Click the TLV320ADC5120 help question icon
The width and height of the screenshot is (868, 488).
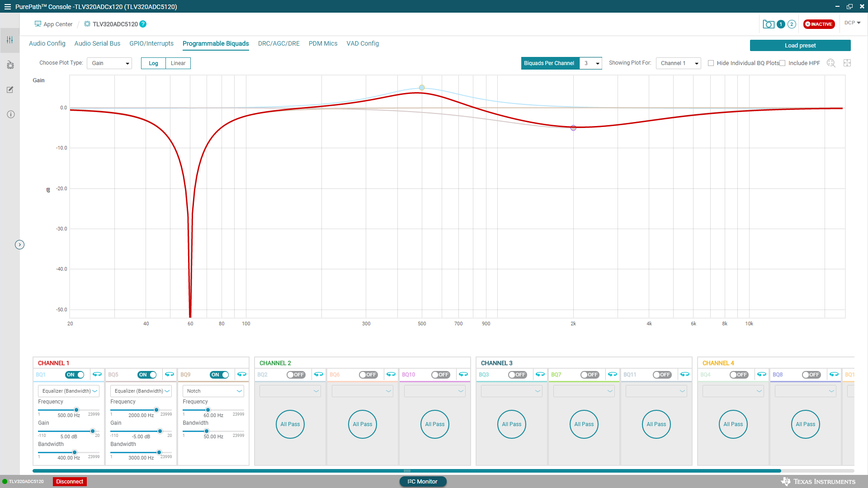tap(143, 24)
